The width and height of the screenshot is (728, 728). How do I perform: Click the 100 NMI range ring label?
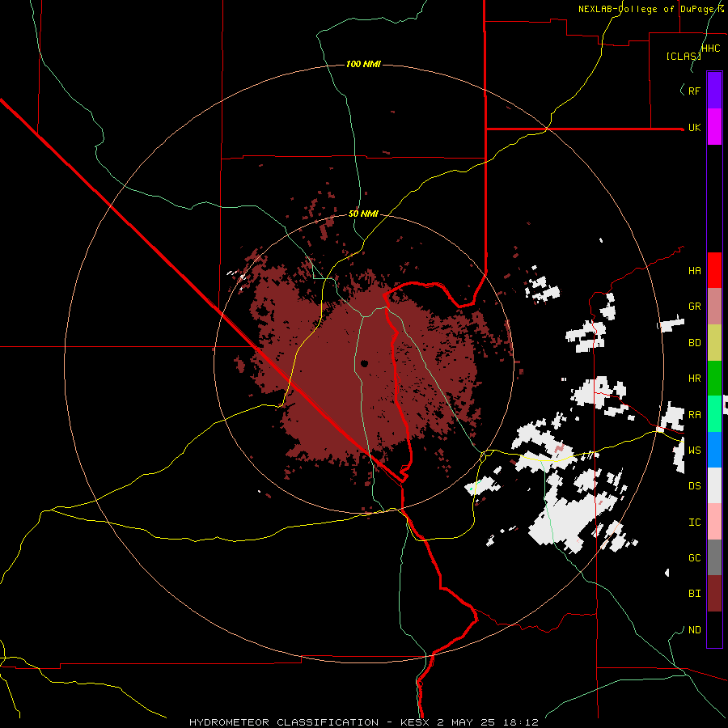click(x=363, y=64)
